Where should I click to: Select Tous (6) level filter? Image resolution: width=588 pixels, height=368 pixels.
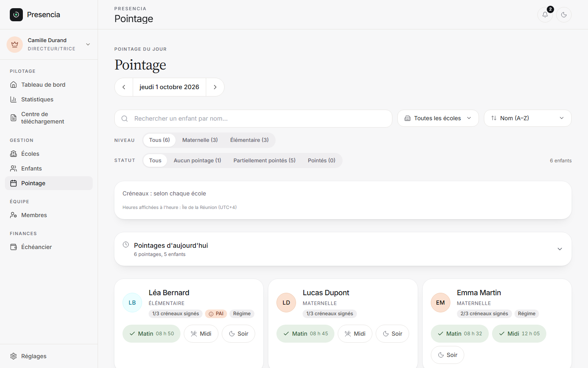(159, 140)
